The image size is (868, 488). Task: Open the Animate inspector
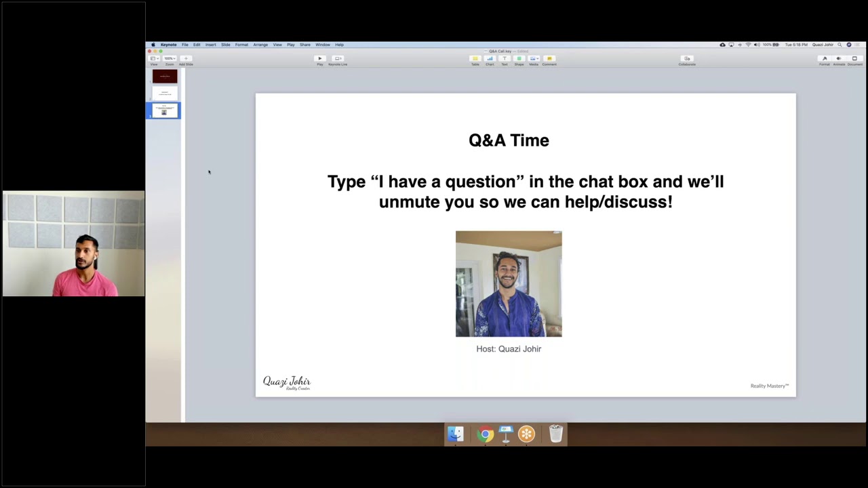point(839,58)
